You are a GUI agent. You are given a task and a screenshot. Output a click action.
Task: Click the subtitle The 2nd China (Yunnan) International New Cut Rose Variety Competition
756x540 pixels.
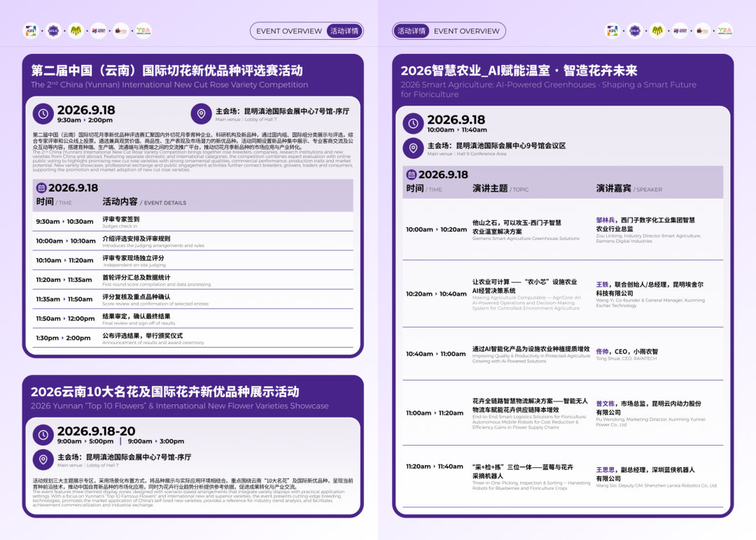click(169, 85)
